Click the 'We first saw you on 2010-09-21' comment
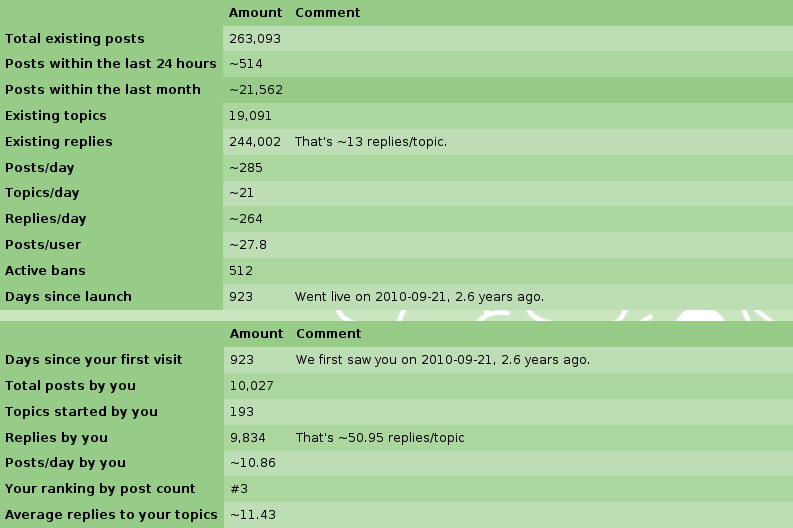This screenshot has height=528, width=793. pos(443,360)
